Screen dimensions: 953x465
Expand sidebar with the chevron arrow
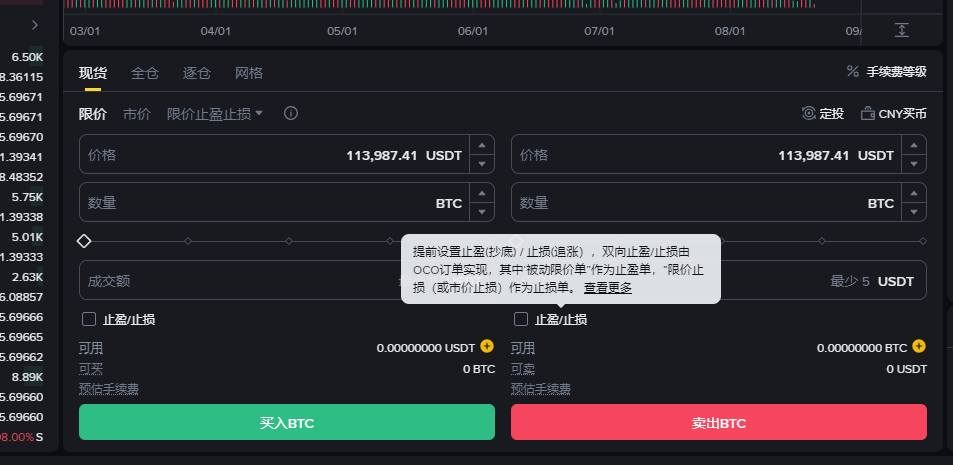(x=35, y=25)
